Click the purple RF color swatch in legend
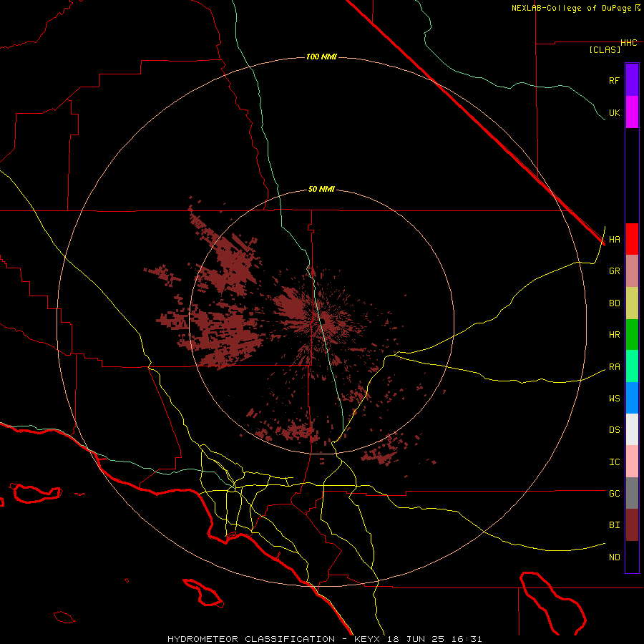Screen dimensions: 644x644 tap(632, 80)
